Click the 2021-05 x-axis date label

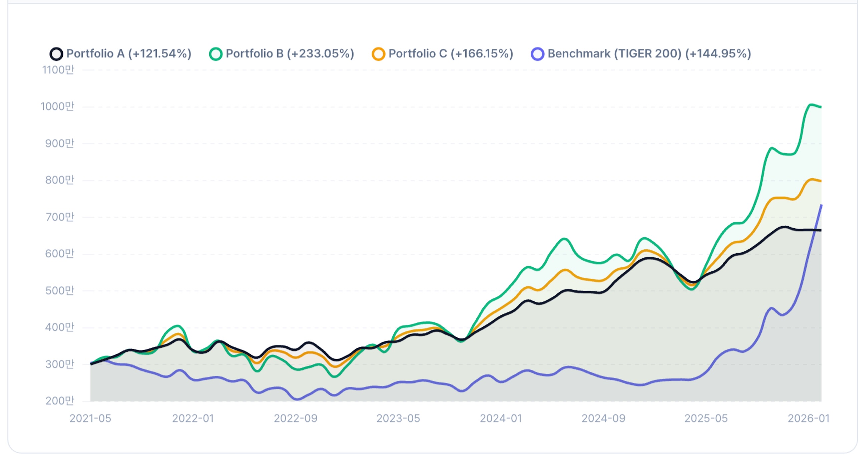(x=90, y=418)
